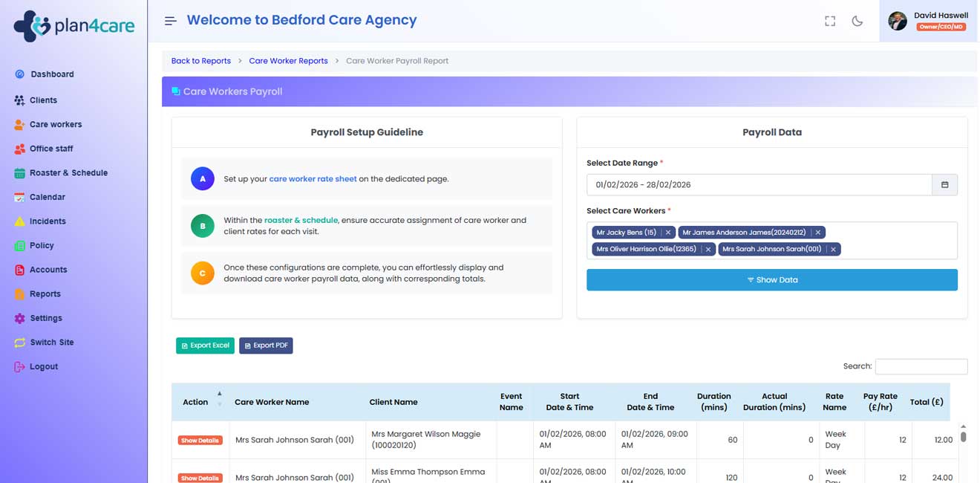
Task: Open the care worker rate sheet link
Action: [313, 179]
